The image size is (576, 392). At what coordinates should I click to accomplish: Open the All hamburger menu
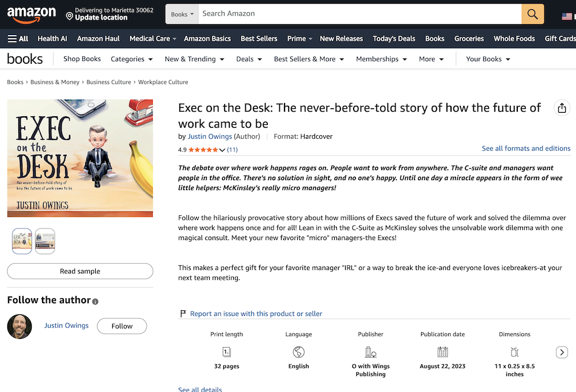pyautogui.click(x=18, y=39)
